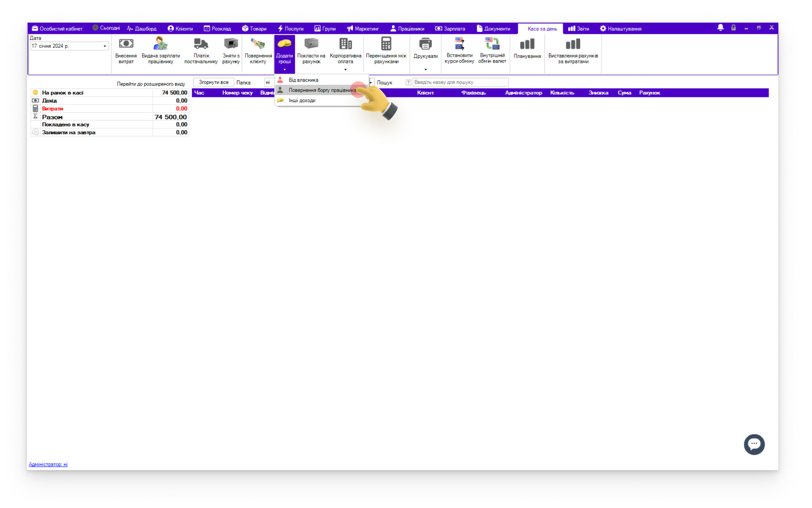Screen dimensions: 812x508
Task: Open the Дашборд tab
Action: [141, 29]
